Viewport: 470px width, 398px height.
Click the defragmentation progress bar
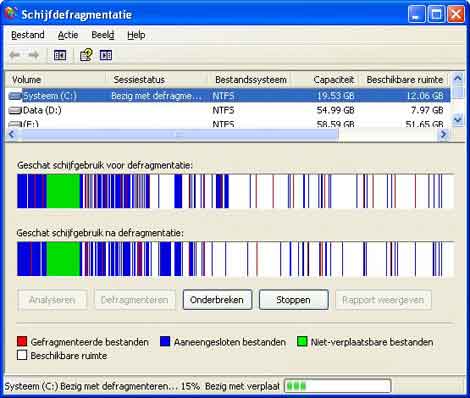tap(337, 386)
